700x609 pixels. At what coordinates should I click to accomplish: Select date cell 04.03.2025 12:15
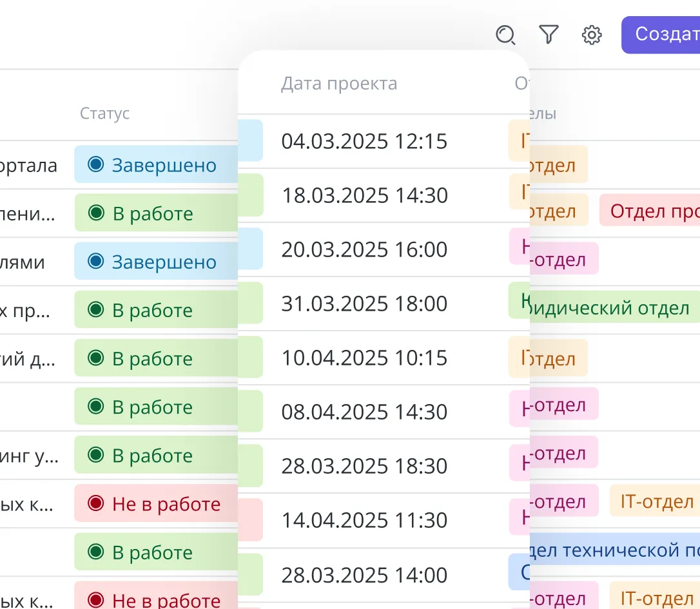[364, 141]
